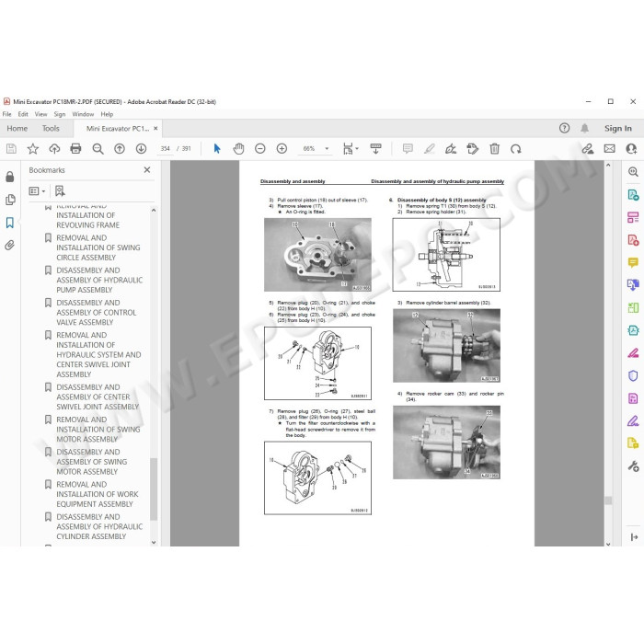
Task: Add a sticky note comment
Action: [x=408, y=149]
